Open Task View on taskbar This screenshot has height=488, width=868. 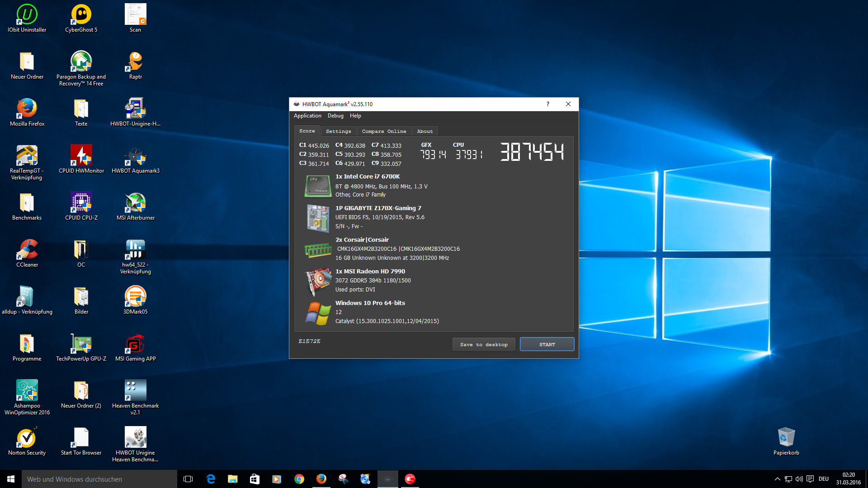click(x=188, y=479)
